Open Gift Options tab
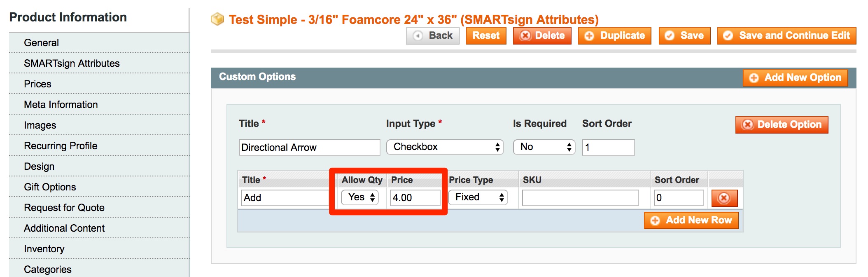The height and width of the screenshot is (277, 868). (99, 187)
